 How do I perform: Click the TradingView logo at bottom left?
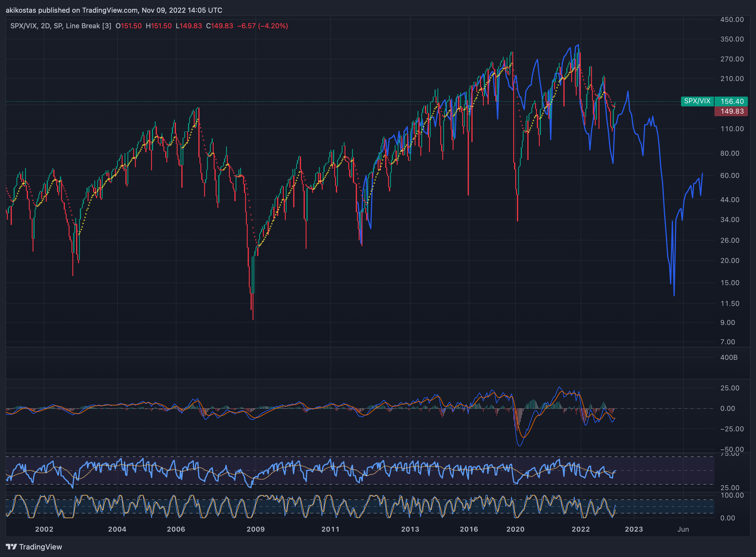(34, 547)
